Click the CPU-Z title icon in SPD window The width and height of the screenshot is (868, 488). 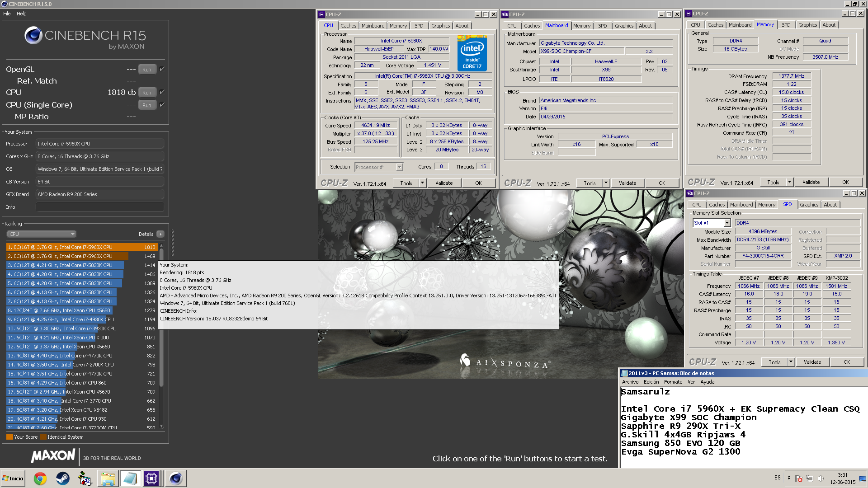click(690, 193)
